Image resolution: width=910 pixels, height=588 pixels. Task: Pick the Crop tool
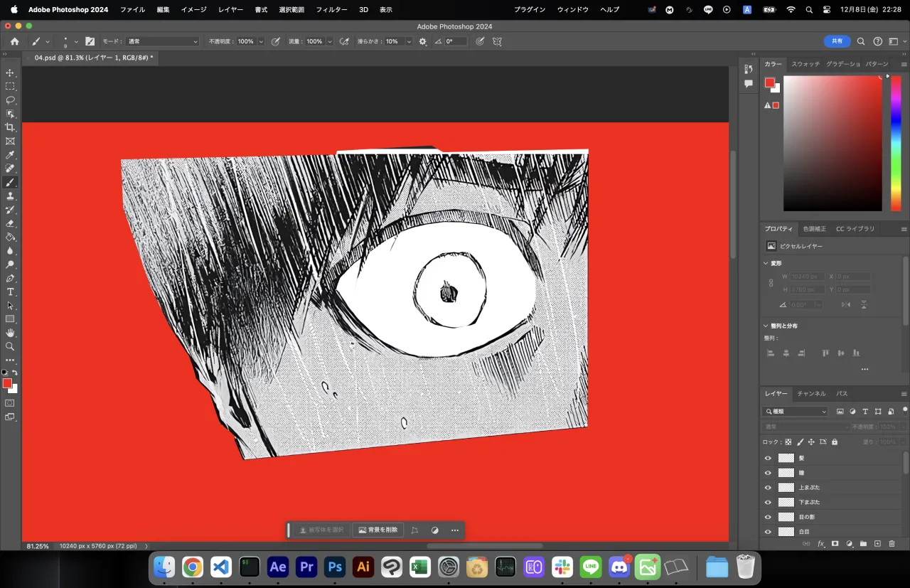pos(10,127)
